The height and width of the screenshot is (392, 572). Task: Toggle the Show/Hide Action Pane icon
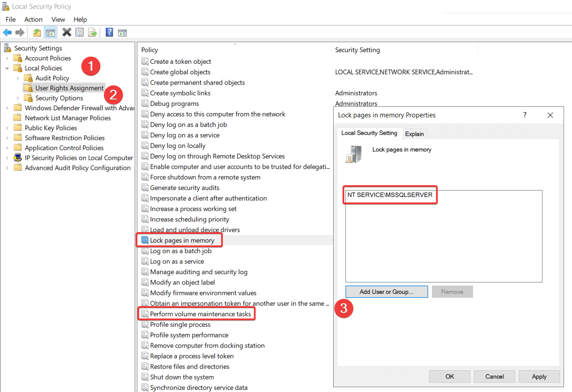[x=122, y=32]
